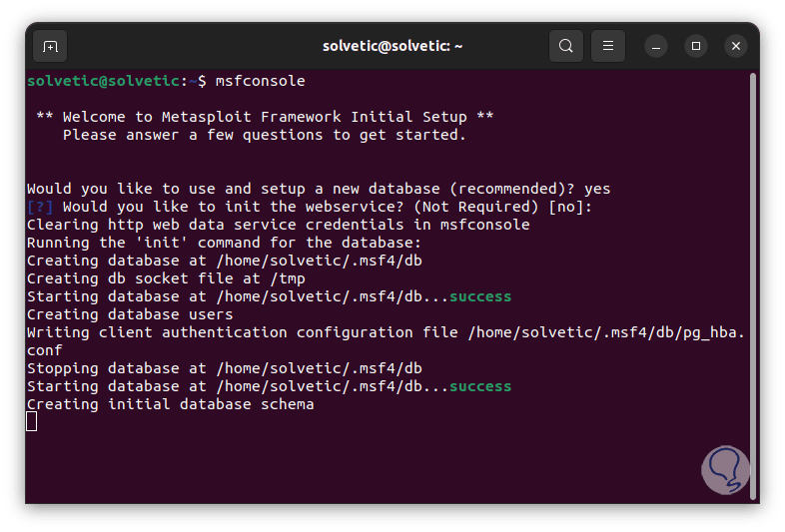Open a new terminal tab
This screenshot has height=532, width=785.
(x=50, y=46)
